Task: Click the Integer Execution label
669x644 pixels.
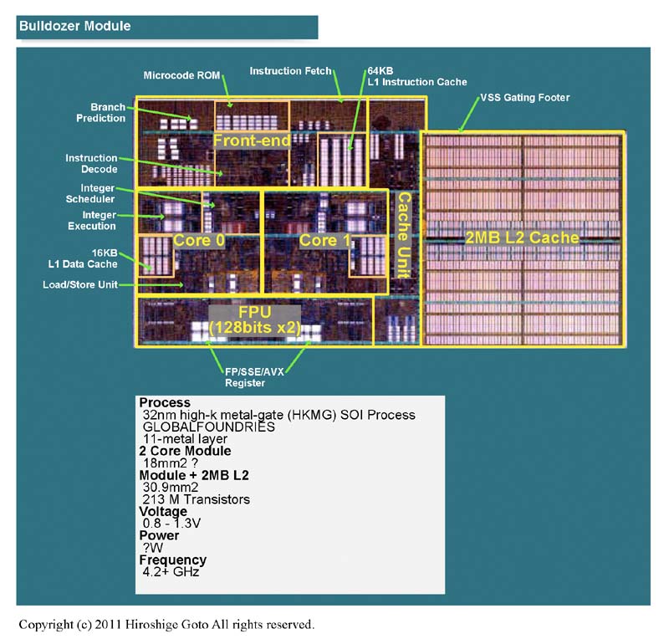Action: click(92, 221)
